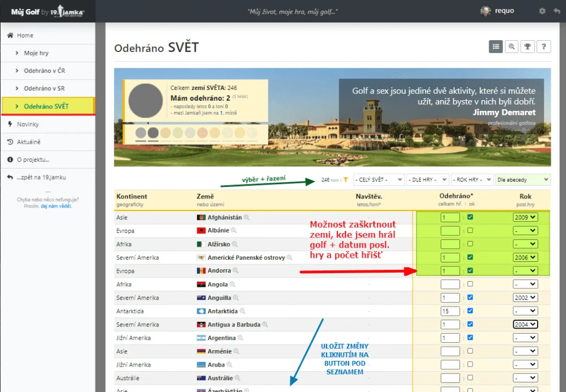The height and width of the screenshot is (392, 566).
Task: Uncheck the Anguilla played checkbox
Action: 470,297
